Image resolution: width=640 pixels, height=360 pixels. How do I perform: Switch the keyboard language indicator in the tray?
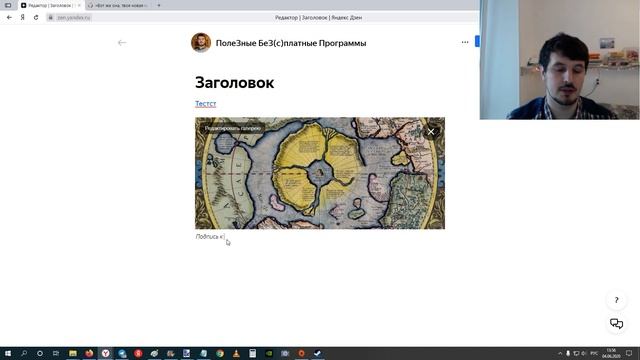(594, 353)
